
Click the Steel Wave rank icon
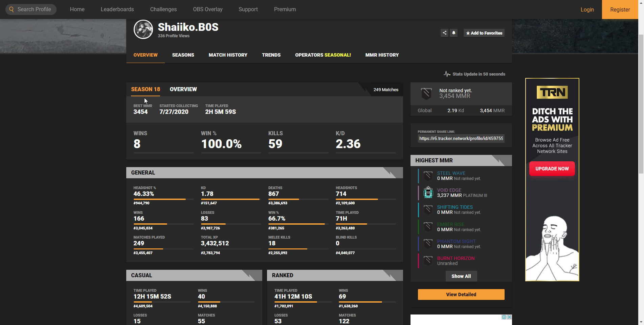pos(428,176)
